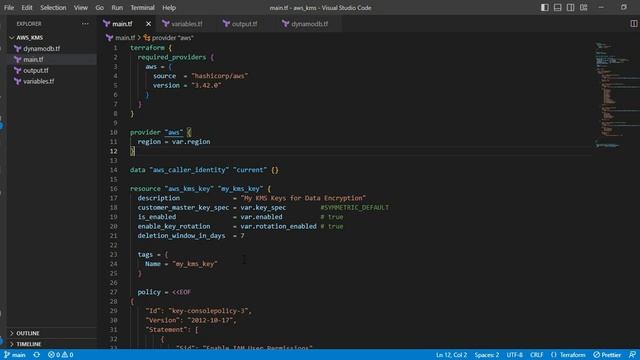Viewport: 640px width, 360px height.
Task: Click Ln 12, Col 2 status
Action: click(451, 355)
